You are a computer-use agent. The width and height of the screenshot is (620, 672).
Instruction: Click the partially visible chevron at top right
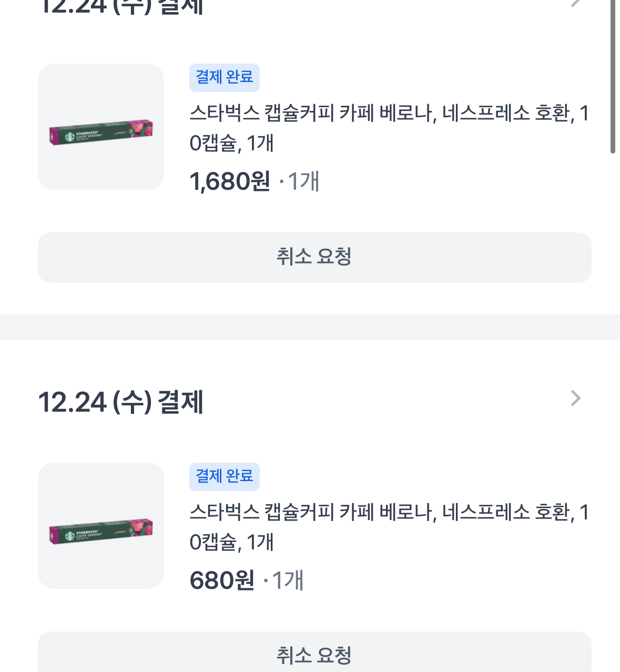576,3
